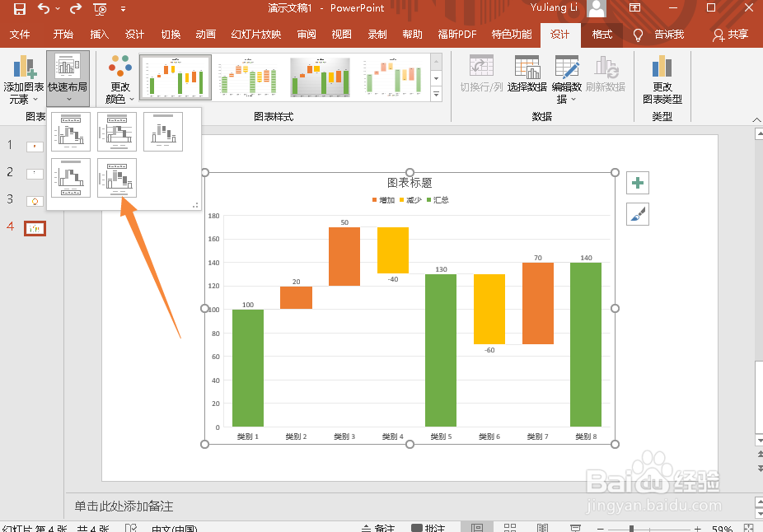Choose first quick layout option

[71, 132]
